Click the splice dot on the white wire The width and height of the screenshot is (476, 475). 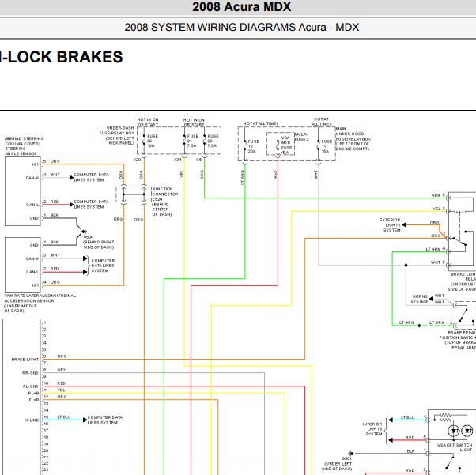point(406,266)
